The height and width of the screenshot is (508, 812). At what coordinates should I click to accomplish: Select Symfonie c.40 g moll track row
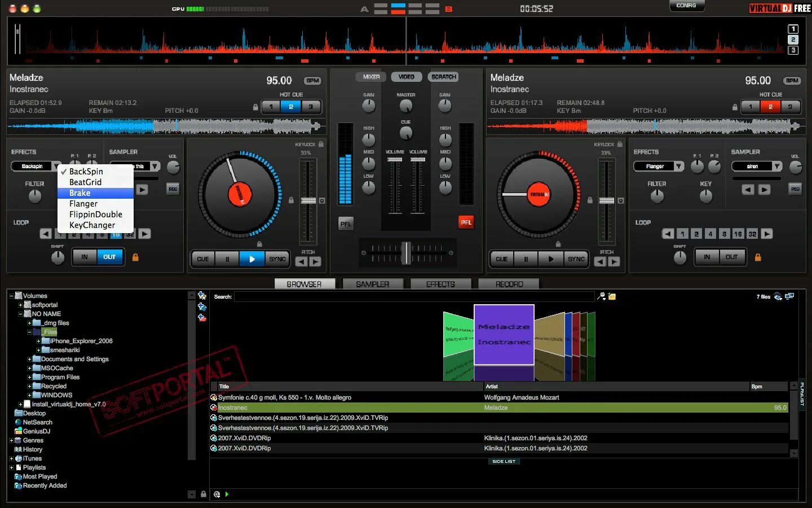[499, 397]
